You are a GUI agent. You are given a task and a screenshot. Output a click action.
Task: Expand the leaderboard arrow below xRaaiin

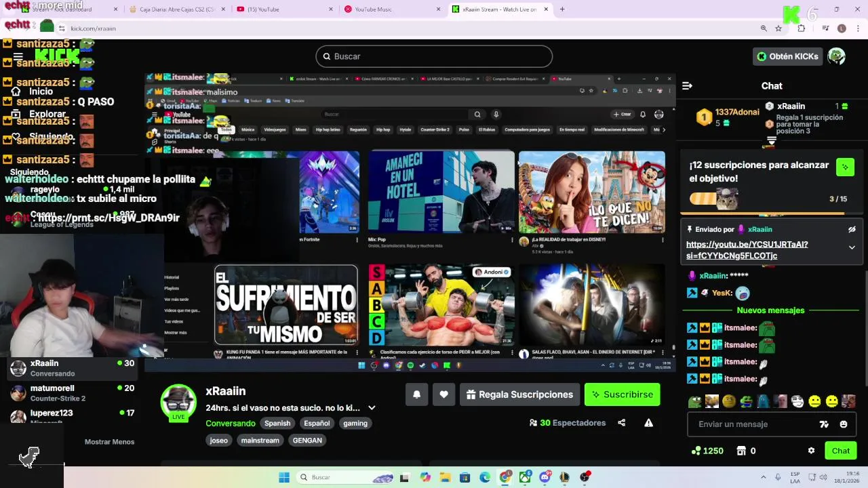(771, 141)
